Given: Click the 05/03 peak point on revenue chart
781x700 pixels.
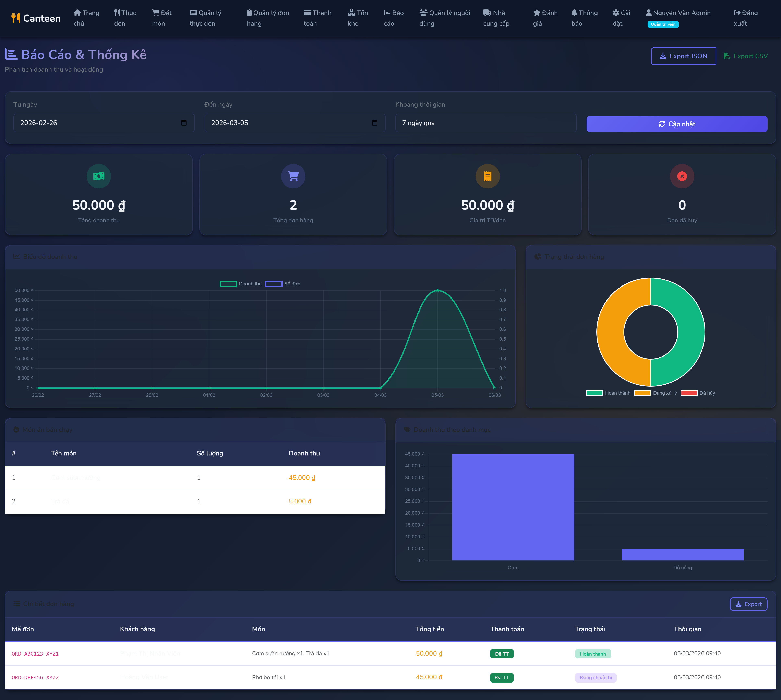Looking at the screenshot, I should point(437,290).
